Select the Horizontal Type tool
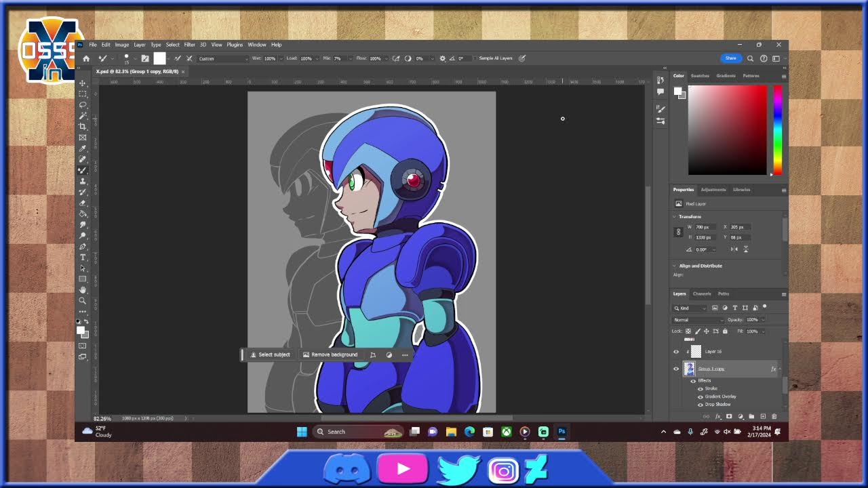This screenshot has height=488, width=868. point(83,257)
